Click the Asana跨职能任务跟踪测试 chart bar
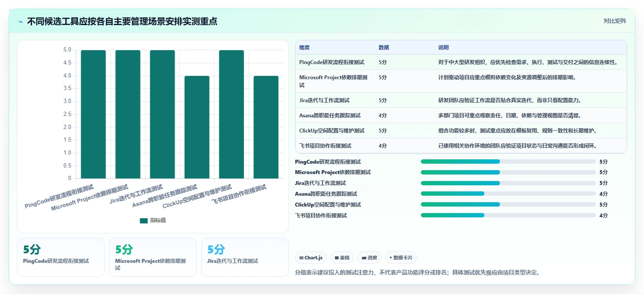This screenshot has height=294, width=644. click(x=197, y=127)
